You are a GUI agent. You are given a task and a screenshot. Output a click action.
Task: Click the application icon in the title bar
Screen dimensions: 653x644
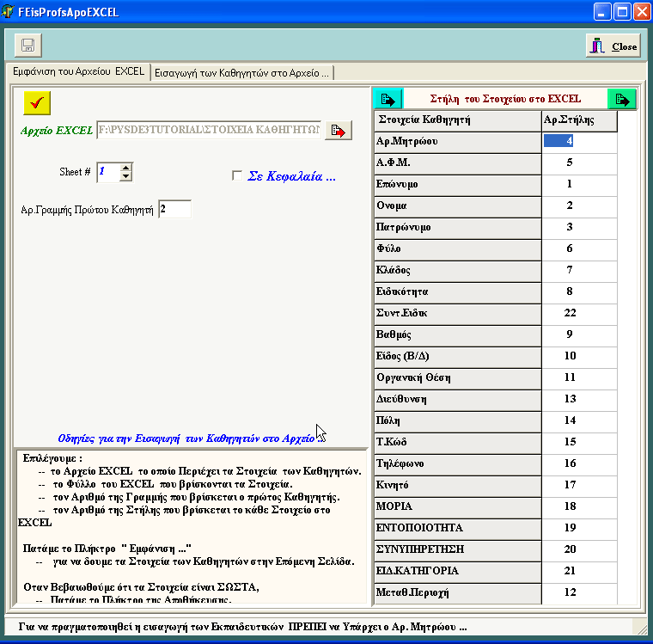tap(10, 12)
